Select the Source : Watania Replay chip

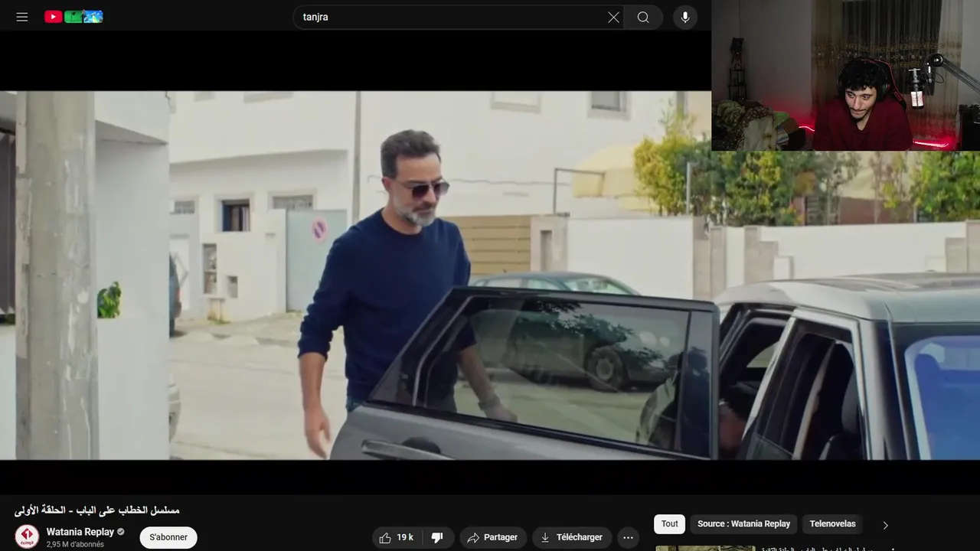[743, 523]
